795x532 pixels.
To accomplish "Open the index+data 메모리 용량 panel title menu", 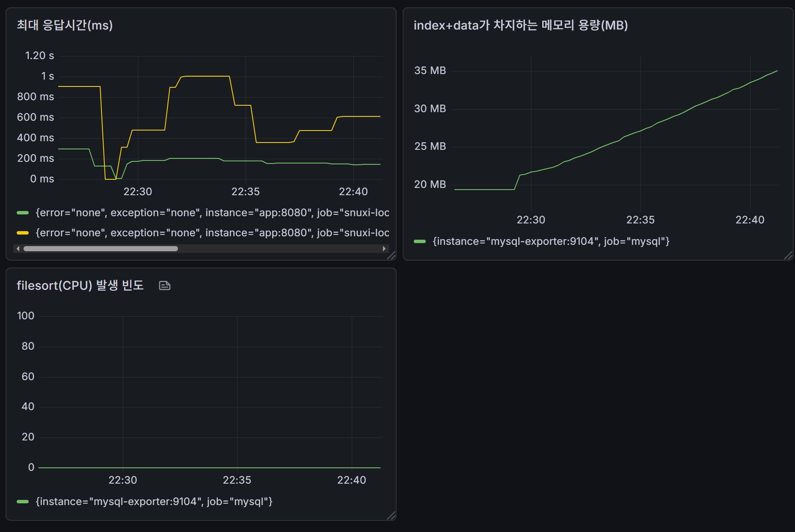I will point(520,25).
